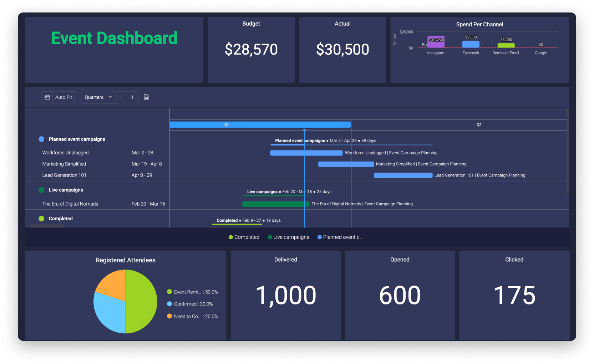Open the Quarters timescale dropdown
The width and height of the screenshot is (594, 364).
pos(98,97)
